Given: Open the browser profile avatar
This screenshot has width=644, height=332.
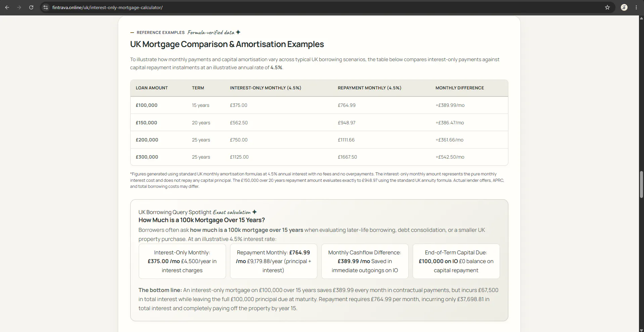Looking at the screenshot, I should 624,7.
